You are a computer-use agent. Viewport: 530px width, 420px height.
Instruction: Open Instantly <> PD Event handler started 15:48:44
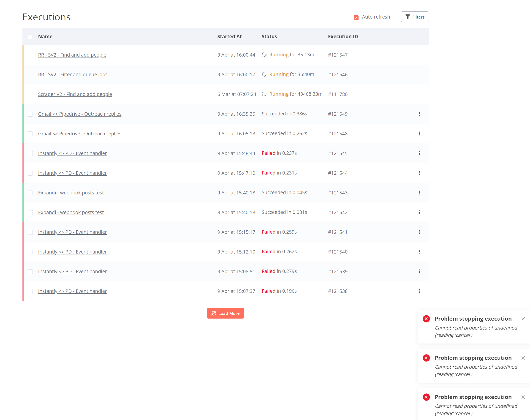point(72,153)
